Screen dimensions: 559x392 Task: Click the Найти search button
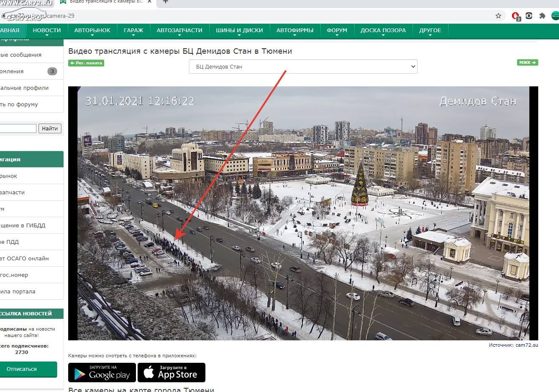point(50,128)
